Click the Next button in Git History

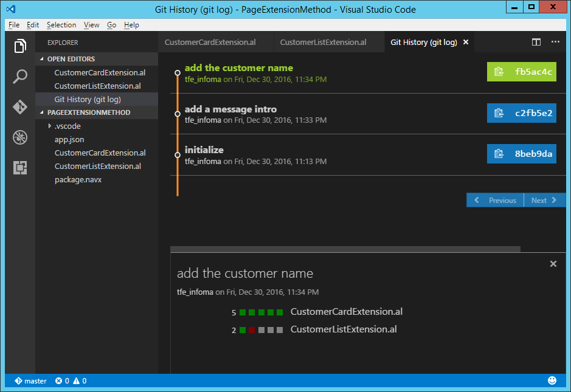(x=543, y=200)
